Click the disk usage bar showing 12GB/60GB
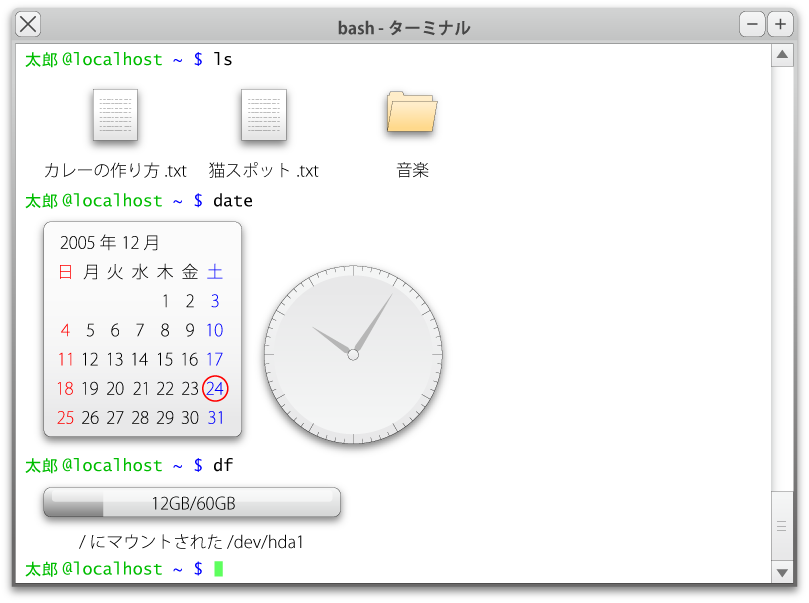Viewport: 809px width, 603px height. pyautogui.click(x=192, y=503)
